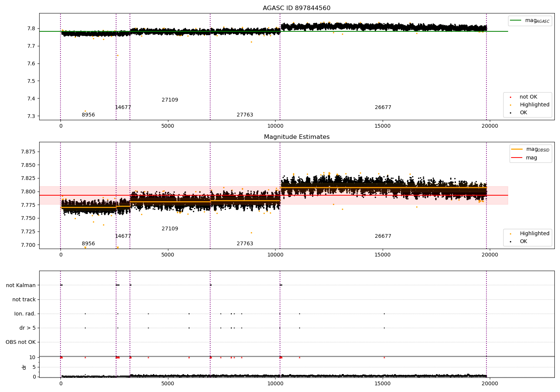Viewport: 560px width, 392px height.
Task: Click OBSID label 27763 in top plot
Action: click(245, 115)
